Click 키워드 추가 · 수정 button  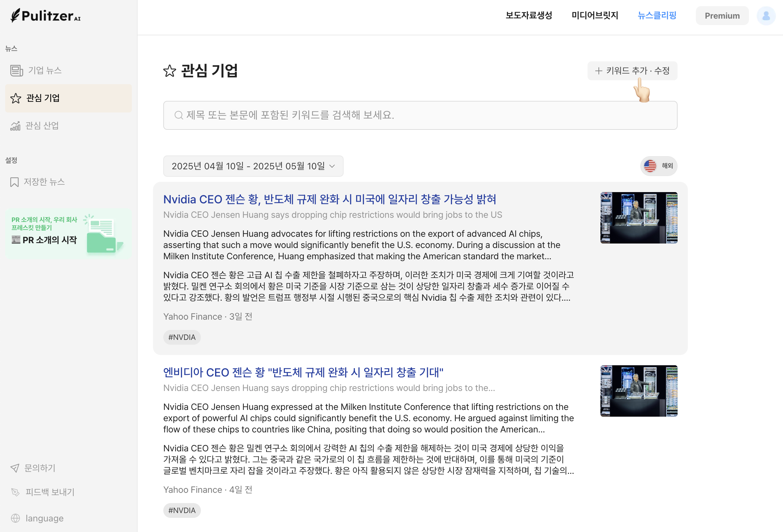pos(632,71)
